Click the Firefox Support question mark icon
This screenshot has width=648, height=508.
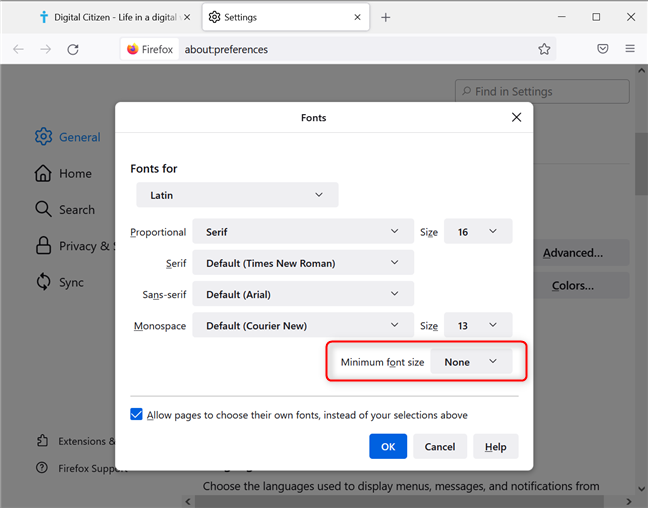click(x=42, y=468)
